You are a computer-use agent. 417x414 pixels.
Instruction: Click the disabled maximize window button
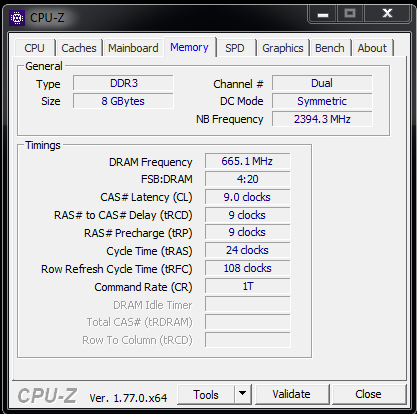pos(350,14)
